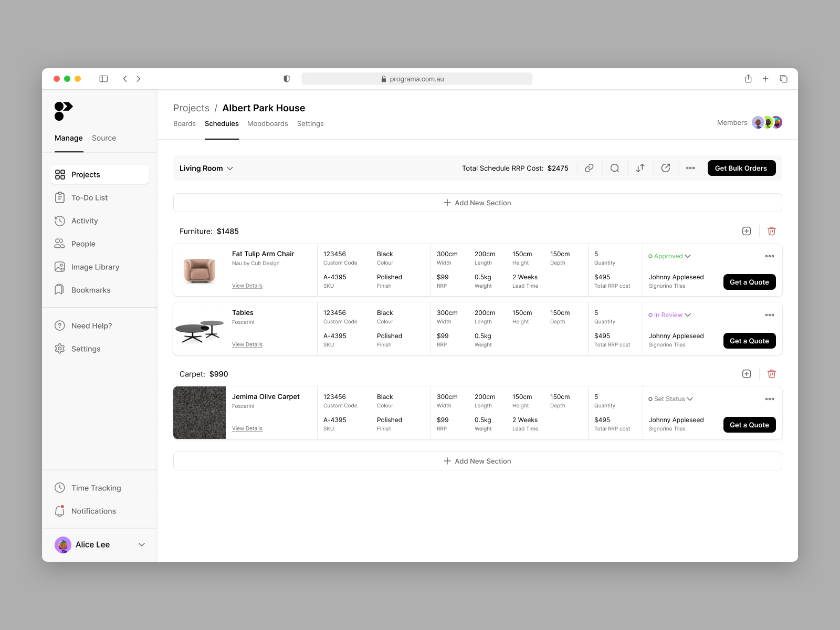The image size is (840, 630).
Task: Click the privacy shield icon
Action: pyautogui.click(x=287, y=79)
